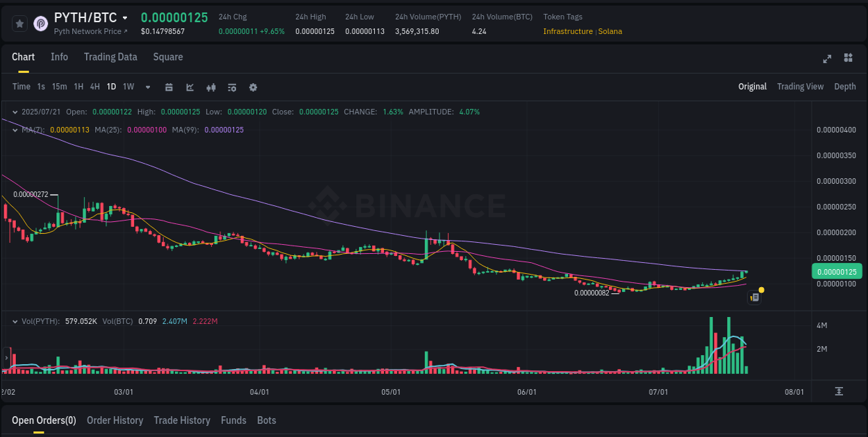Select the 4H timeframe
This screenshot has width=868, height=437.
(94, 87)
